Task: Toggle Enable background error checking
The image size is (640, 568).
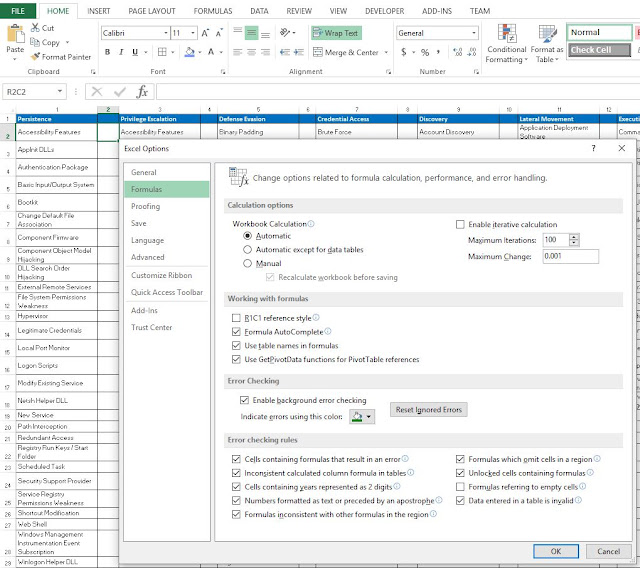Action: click(x=244, y=400)
